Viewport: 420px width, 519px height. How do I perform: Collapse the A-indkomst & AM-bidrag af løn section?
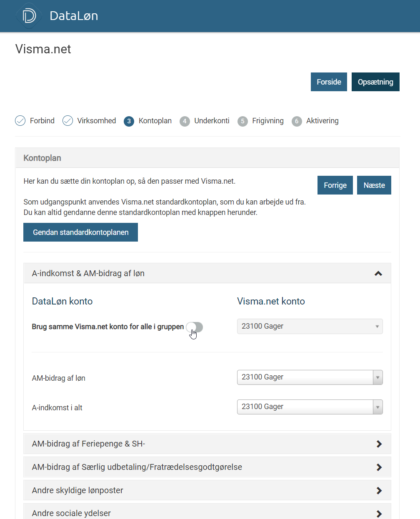tap(378, 274)
